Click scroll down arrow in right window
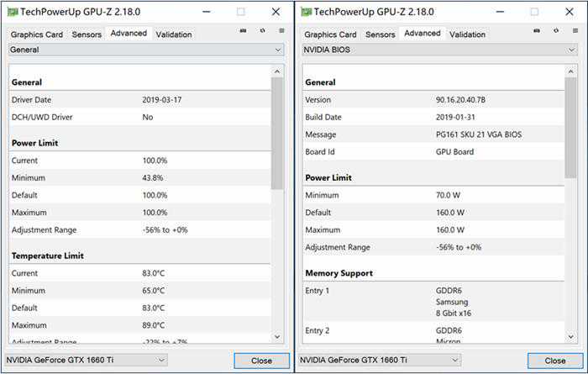The width and height of the screenshot is (588, 374). 571,336
